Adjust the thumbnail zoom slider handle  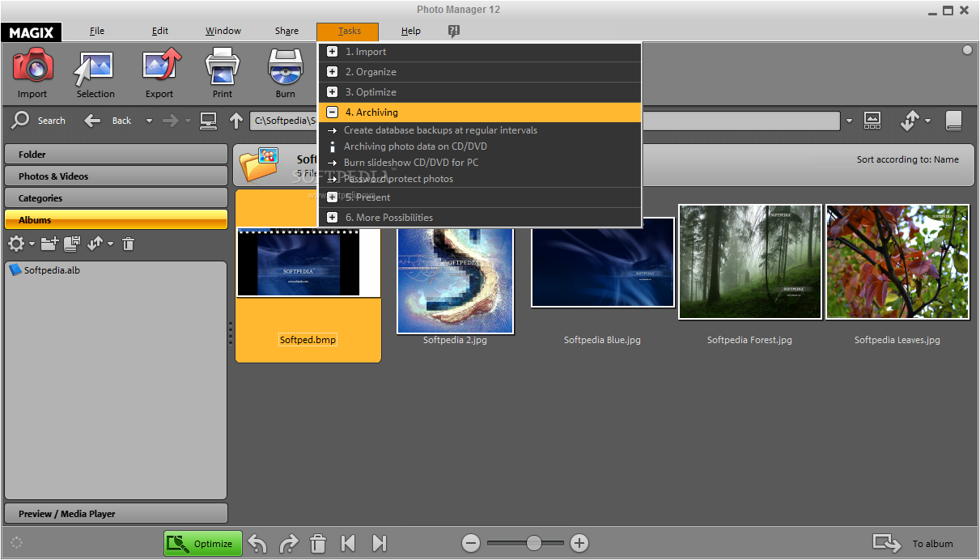534,543
